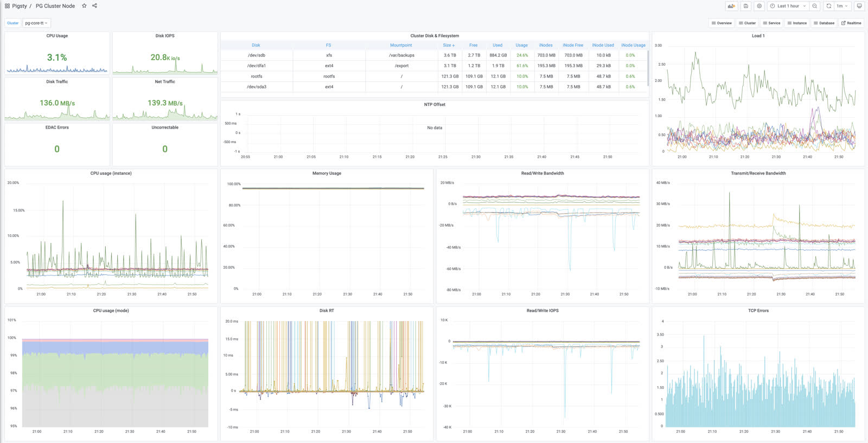The height and width of the screenshot is (443, 868).
Task: Sort table by iNode Used column header
Action: (603, 45)
